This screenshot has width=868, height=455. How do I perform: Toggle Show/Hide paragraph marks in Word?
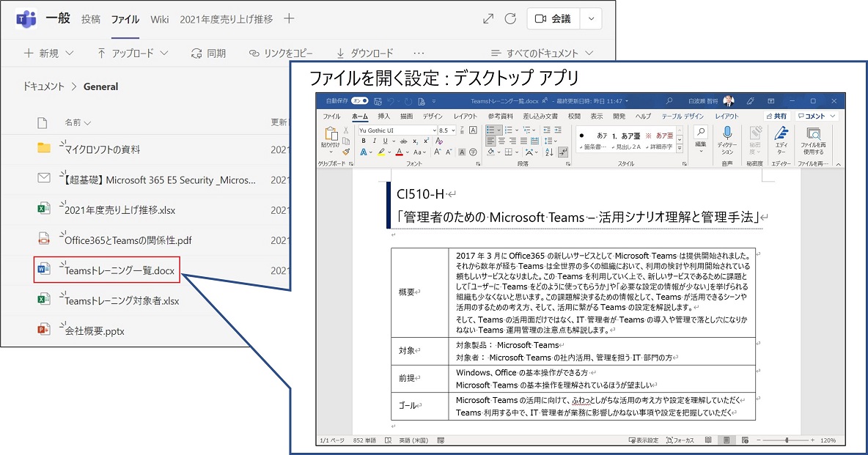pyautogui.click(x=563, y=152)
